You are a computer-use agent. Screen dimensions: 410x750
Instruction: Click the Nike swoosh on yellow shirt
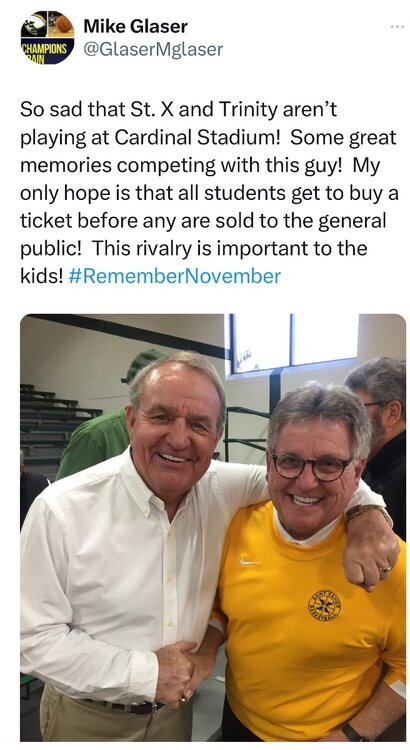pyautogui.click(x=250, y=562)
